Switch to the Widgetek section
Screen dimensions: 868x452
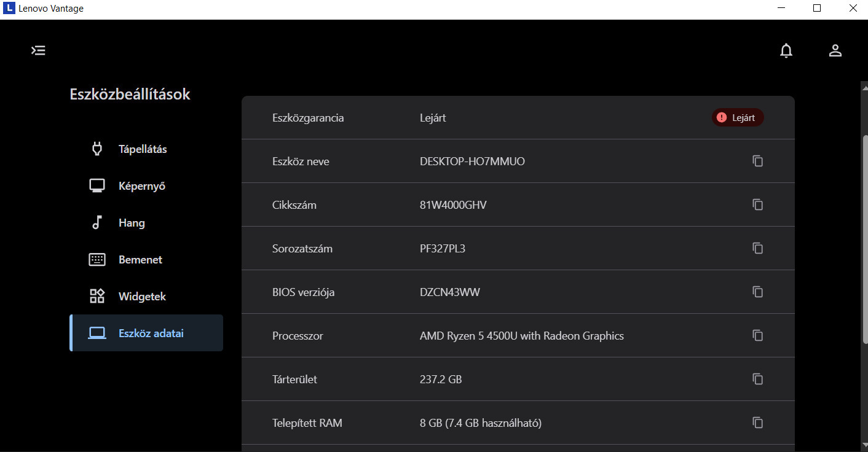[x=146, y=296]
